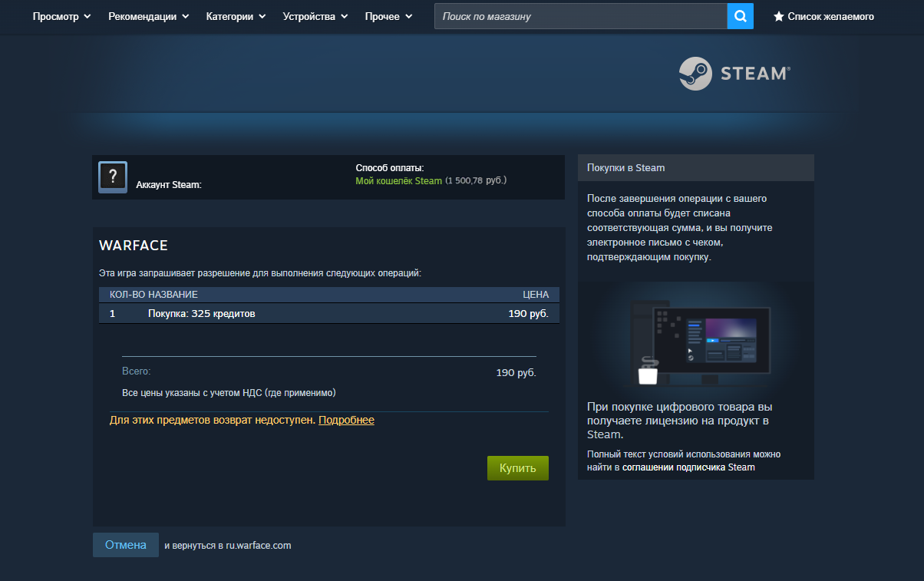This screenshot has width=924, height=581.
Task: Click the Отмена cancel button
Action: pyautogui.click(x=126, y=545)
